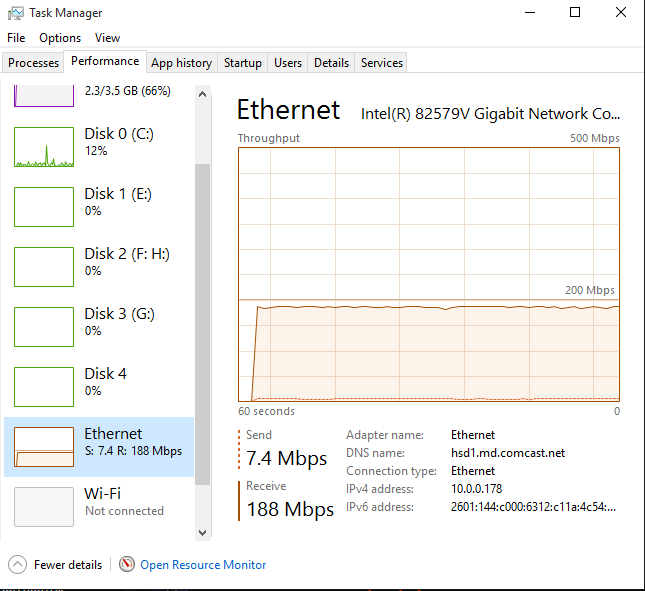Select the Wi-Fi Not connected graph icon
645x591 pixels.
coord(44,507)
